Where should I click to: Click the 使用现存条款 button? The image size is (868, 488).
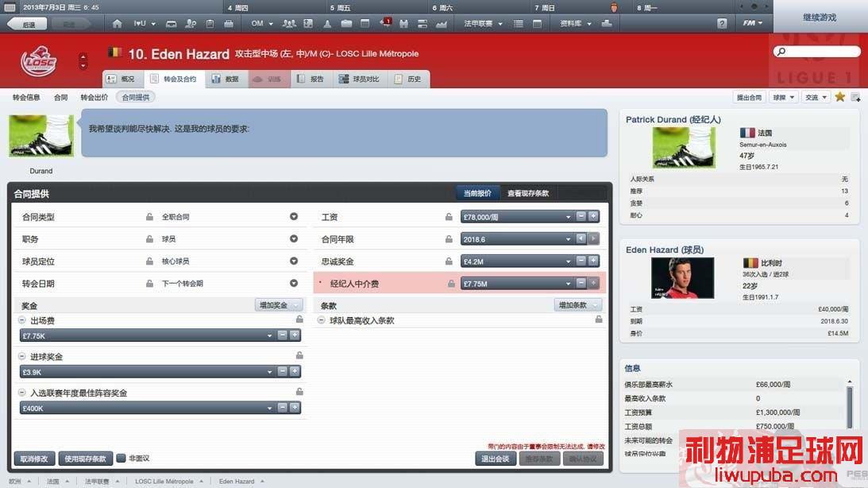(85, 459)
